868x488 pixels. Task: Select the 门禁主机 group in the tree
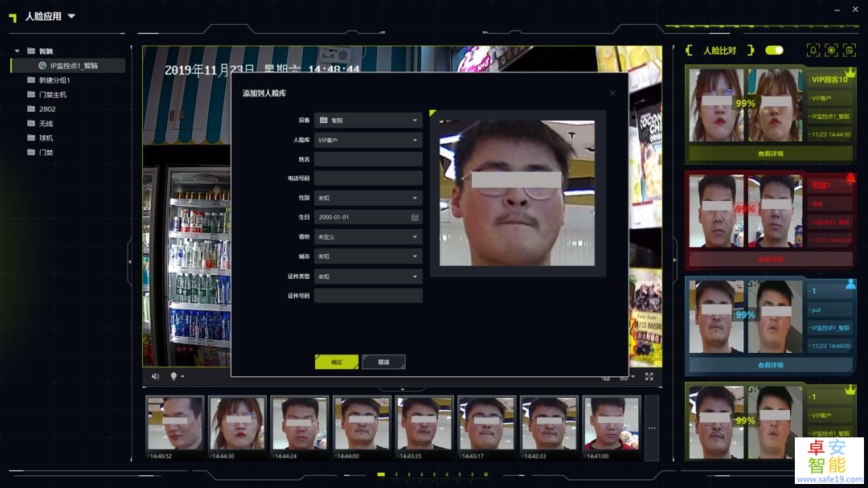point(52,95)
